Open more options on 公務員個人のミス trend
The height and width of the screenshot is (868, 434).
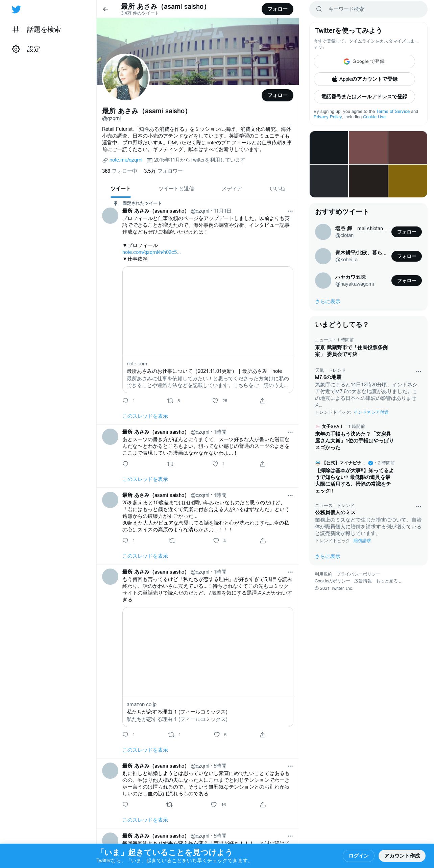coord(418,506)
